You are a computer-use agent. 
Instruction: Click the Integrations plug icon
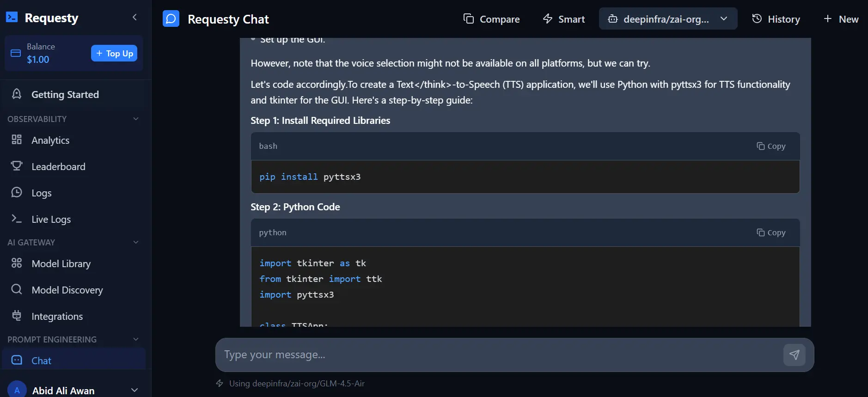17,316
